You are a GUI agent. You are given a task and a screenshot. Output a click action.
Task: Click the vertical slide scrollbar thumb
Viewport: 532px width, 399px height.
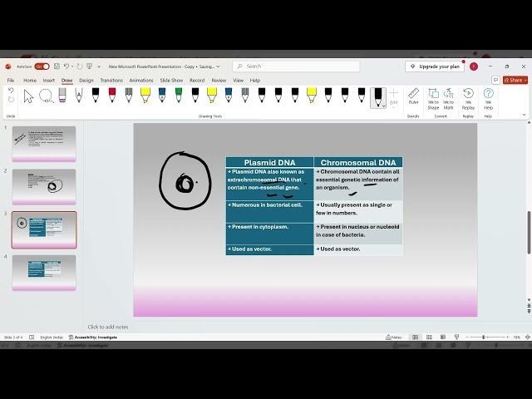tap(529, 232)
